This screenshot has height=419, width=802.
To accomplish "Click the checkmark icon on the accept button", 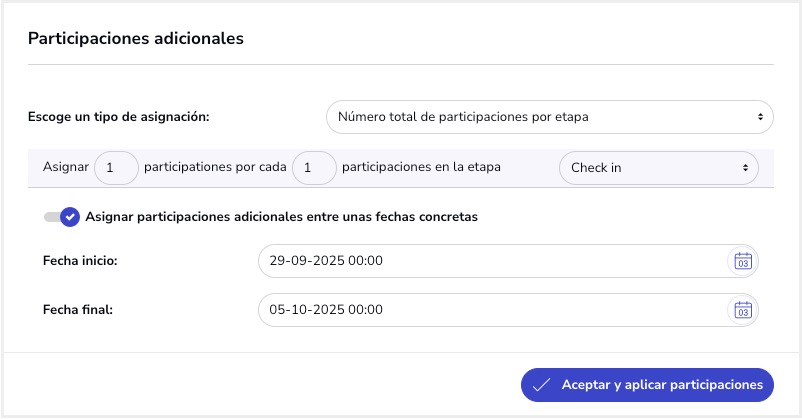I will (542, 385).
